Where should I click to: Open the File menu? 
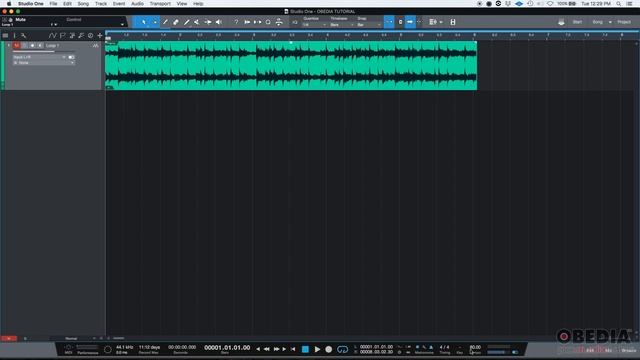53,4
